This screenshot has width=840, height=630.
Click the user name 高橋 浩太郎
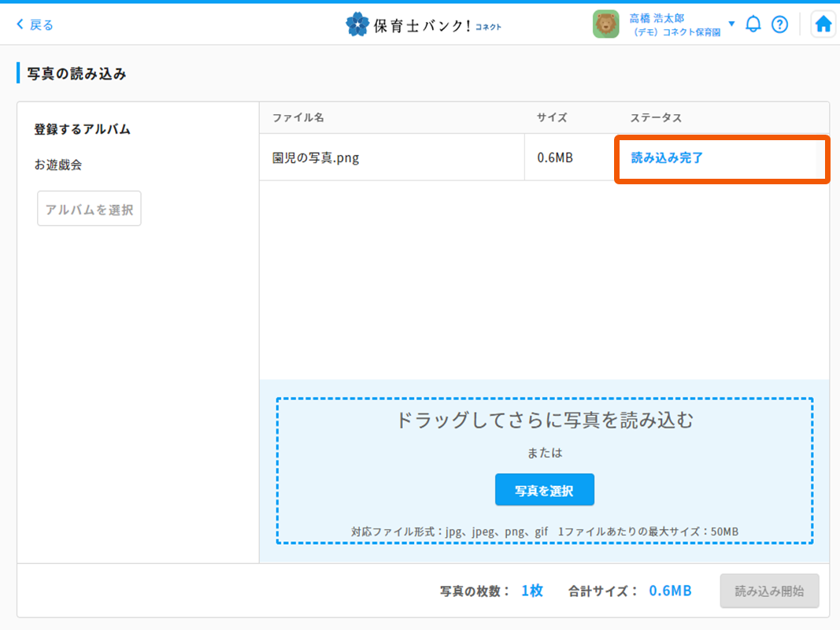click(657, 18)
